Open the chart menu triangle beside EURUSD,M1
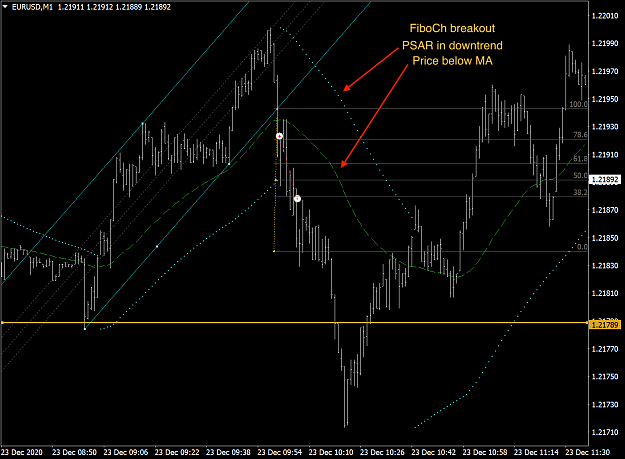Image resolution: width=625 pixels, height=459 pixels. click(x=5, y=7)
